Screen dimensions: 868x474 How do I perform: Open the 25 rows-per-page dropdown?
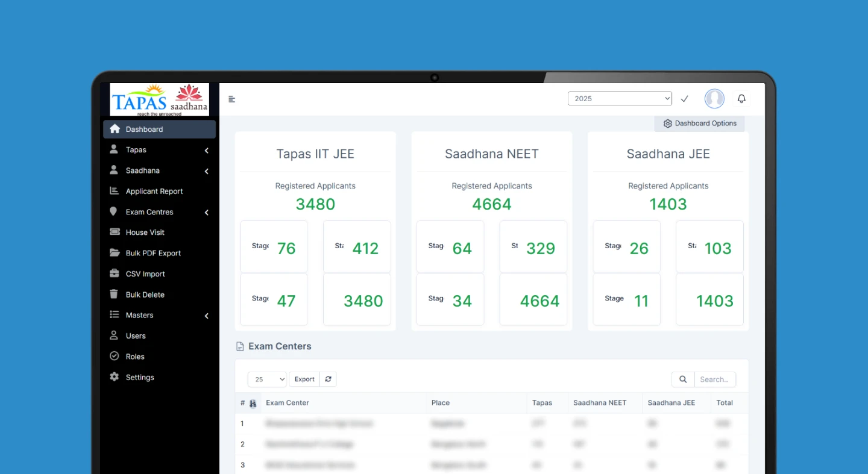tap(266, 379)
